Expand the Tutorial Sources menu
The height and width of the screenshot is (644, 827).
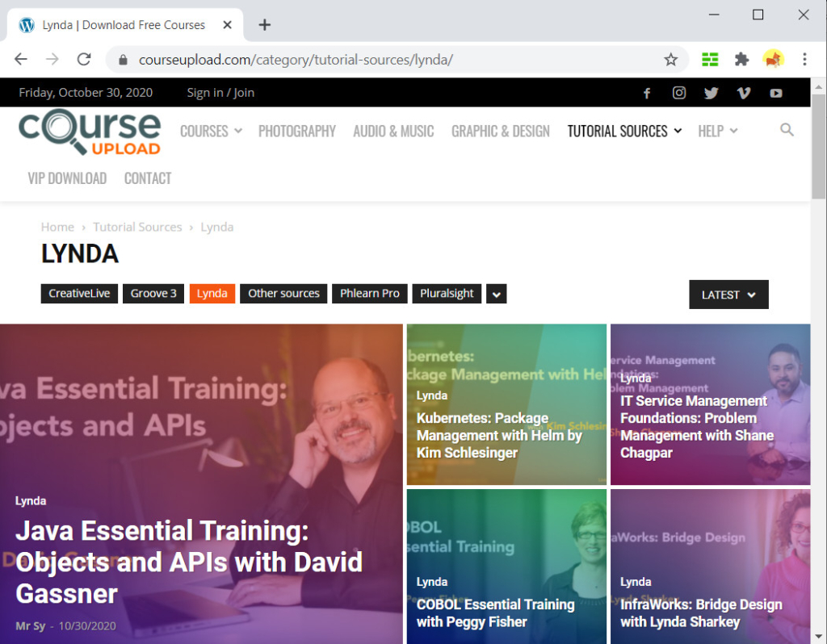624,131
